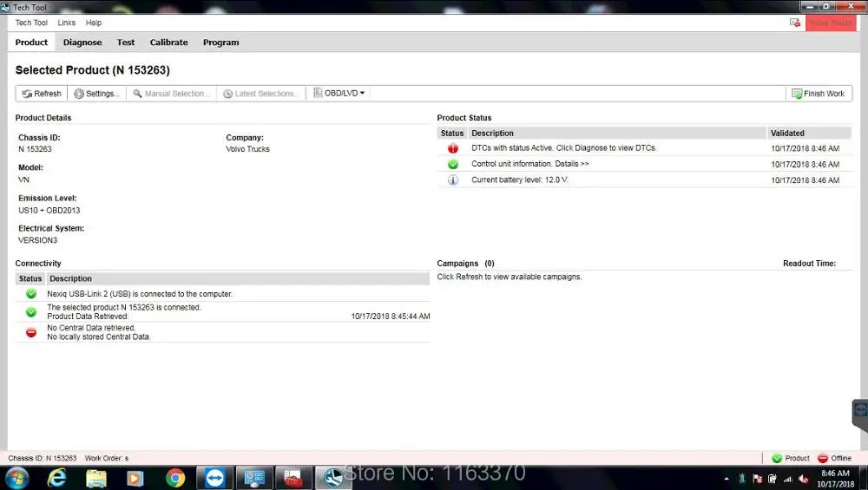This screenshot has width=868, height=490.
Task: Switch to the Diagnose tab
Action: point(82,42)
